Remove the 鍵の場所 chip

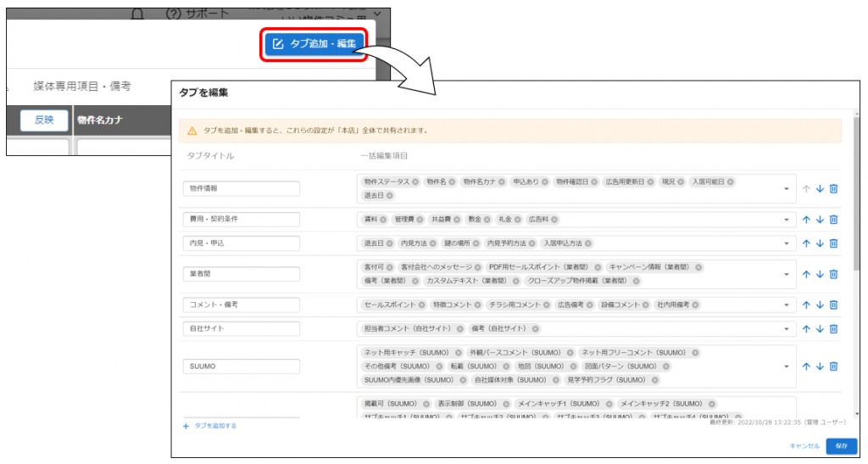tap(476, 243)
